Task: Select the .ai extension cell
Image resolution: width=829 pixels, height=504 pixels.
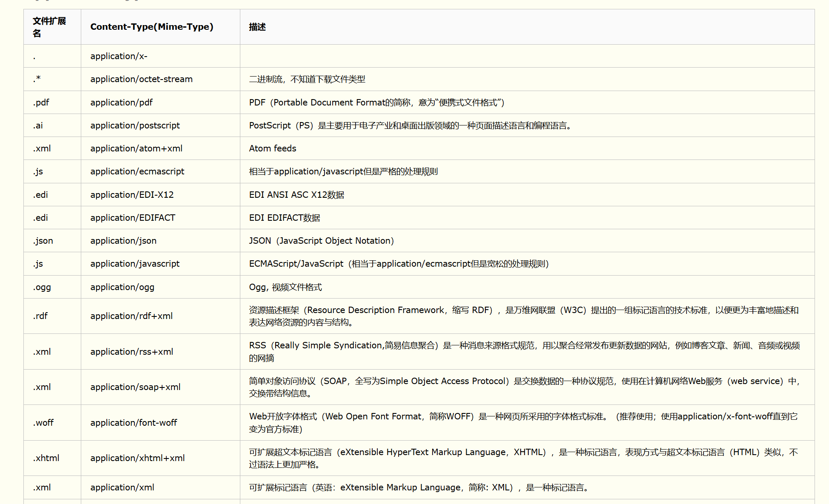Action: 38,125
